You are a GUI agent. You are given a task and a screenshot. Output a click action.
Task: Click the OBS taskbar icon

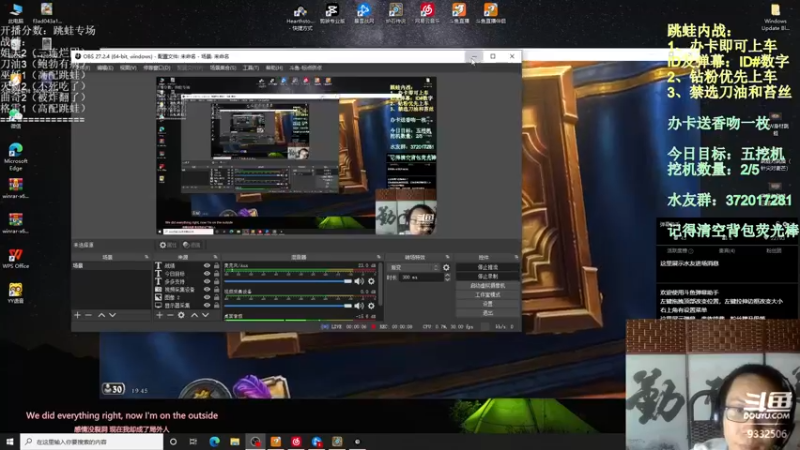pyautogui.click(x=255, y=441)
